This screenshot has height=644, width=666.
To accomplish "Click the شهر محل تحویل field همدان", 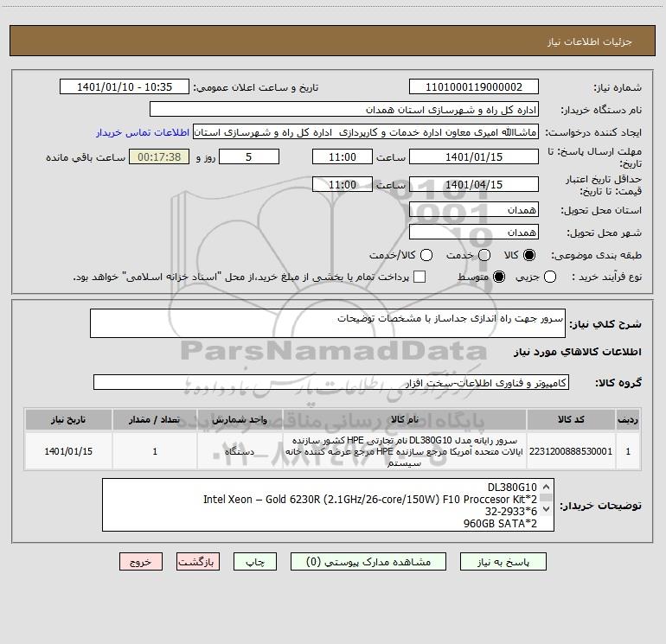I will coord(474,232).
